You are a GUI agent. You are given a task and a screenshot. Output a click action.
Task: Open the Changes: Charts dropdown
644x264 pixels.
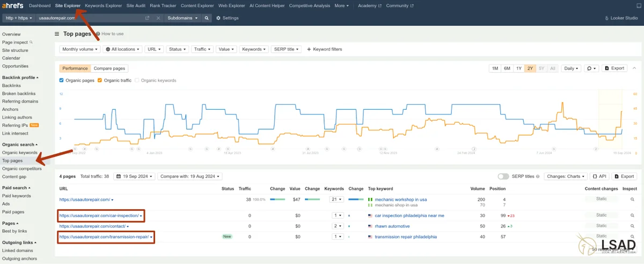point(566,176)
